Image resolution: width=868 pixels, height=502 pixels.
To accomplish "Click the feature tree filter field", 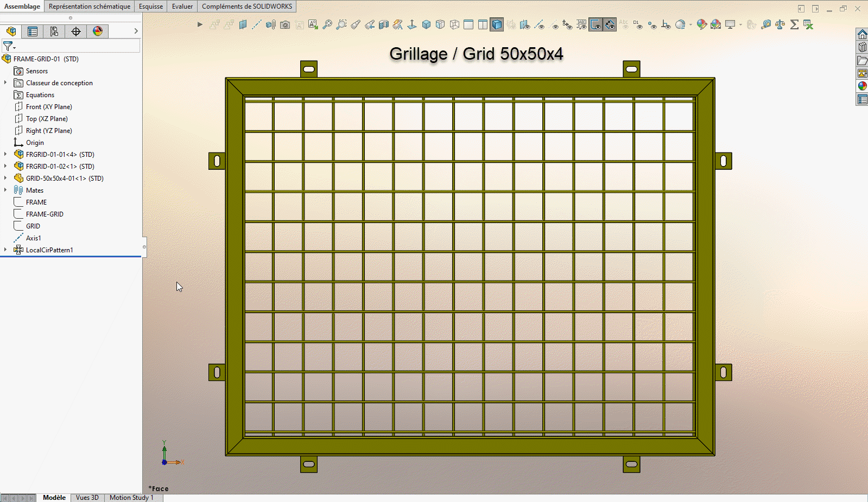I will click(x=76, y=46).
